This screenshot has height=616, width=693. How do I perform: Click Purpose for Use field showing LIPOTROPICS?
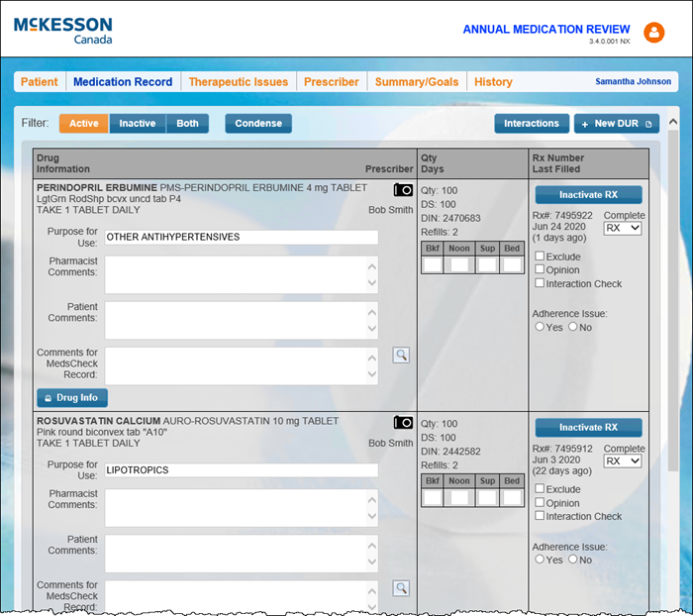click(241, 470)
